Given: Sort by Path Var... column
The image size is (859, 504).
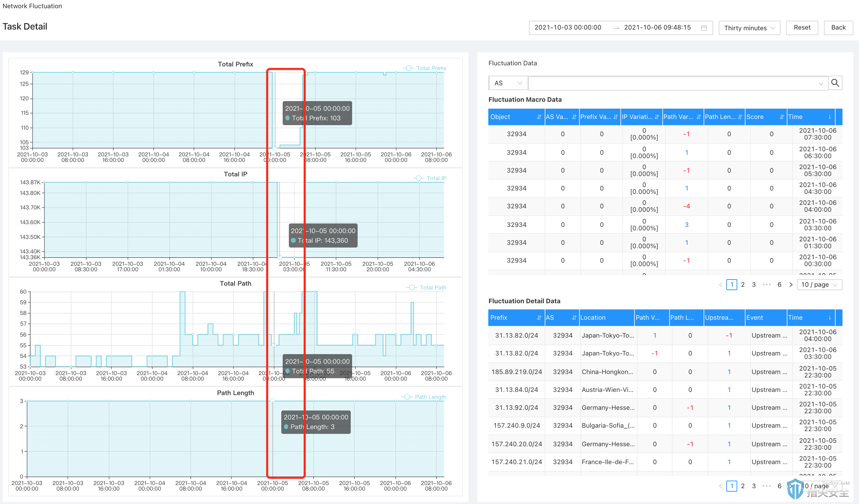Looking at the screenshot, I should (698, 117).
